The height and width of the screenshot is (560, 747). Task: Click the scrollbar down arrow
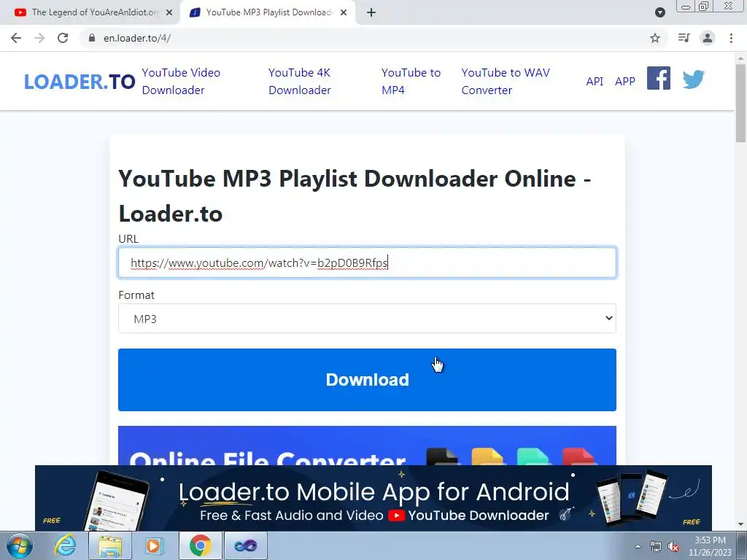[x=740, y=525]
